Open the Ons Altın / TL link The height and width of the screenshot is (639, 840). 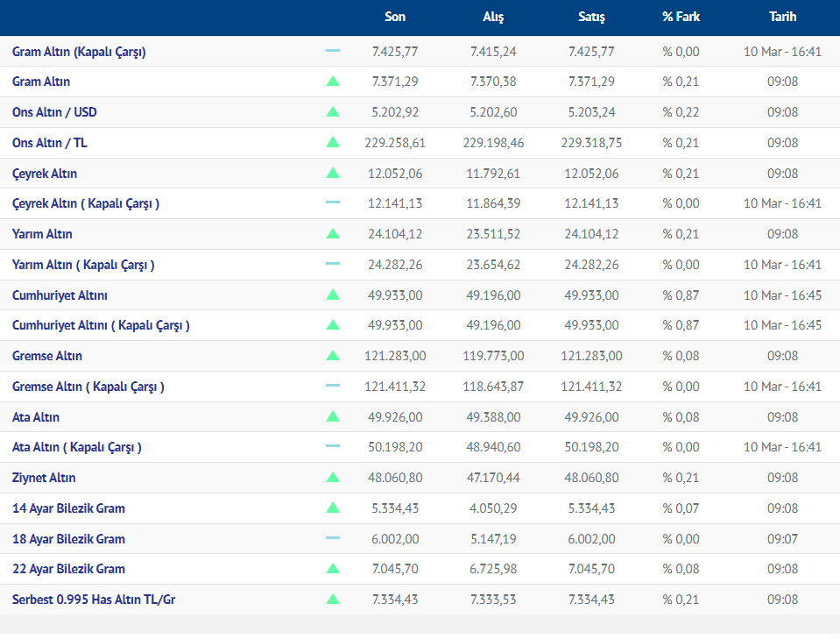tap(49, 143)
